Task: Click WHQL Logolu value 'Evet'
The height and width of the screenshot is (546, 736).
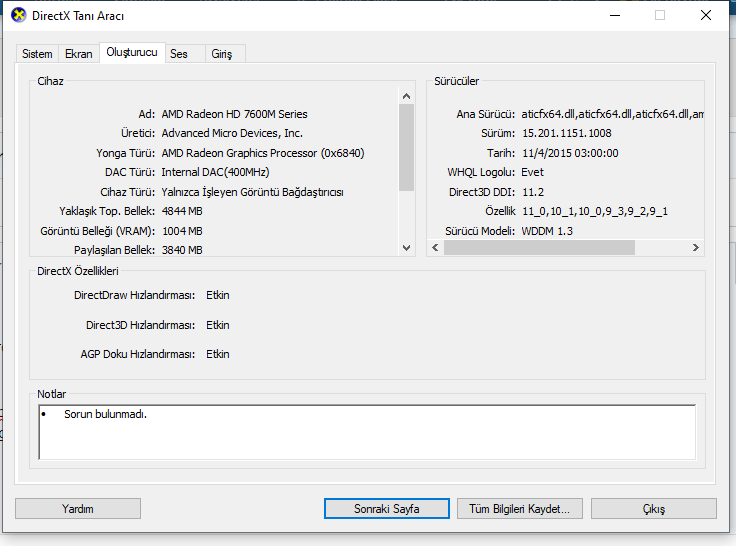Action: pos(532,172)
